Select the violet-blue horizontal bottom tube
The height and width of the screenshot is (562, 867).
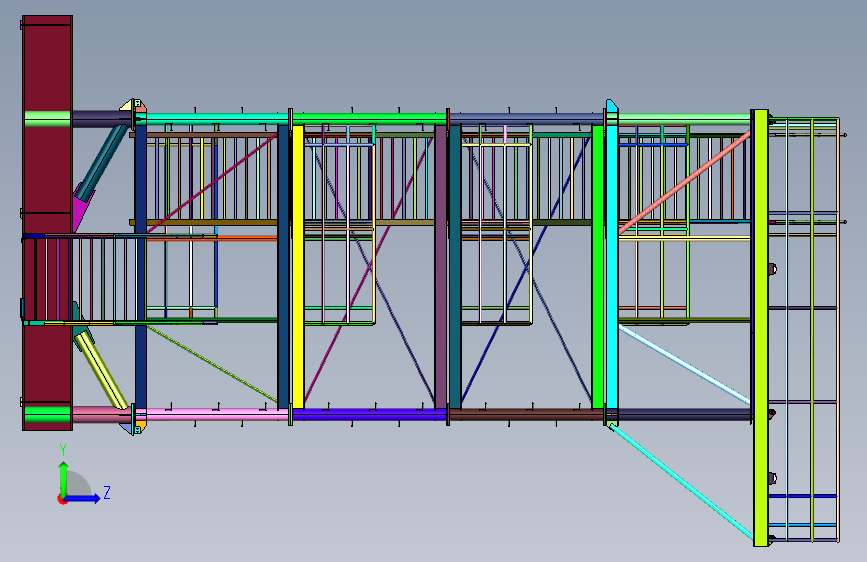click(369, 414)
